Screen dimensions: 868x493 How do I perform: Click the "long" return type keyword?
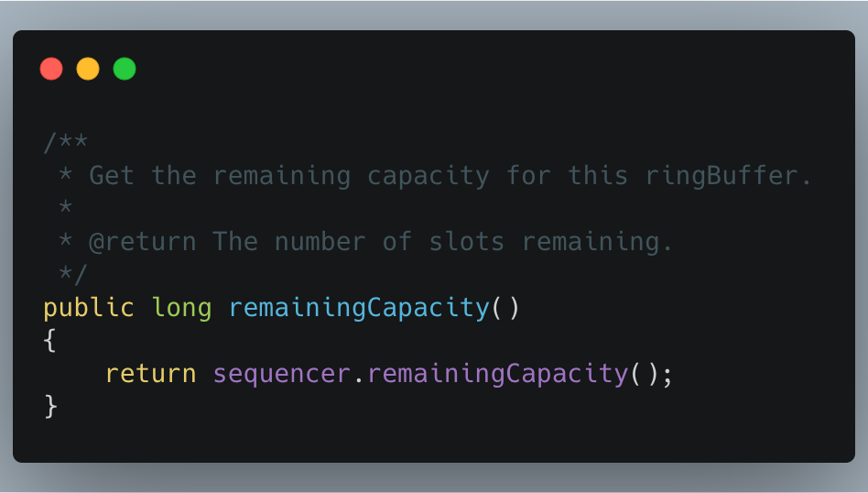tap(181, 308)
